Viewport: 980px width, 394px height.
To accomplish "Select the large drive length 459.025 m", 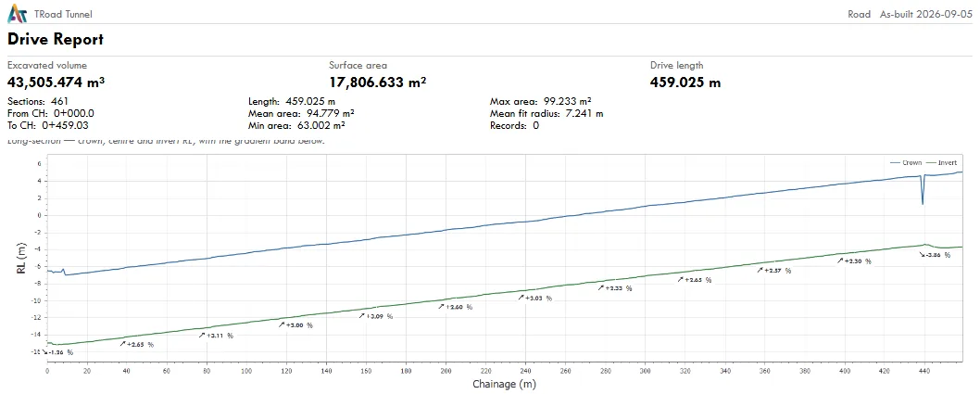I will (x=685, y=82).
